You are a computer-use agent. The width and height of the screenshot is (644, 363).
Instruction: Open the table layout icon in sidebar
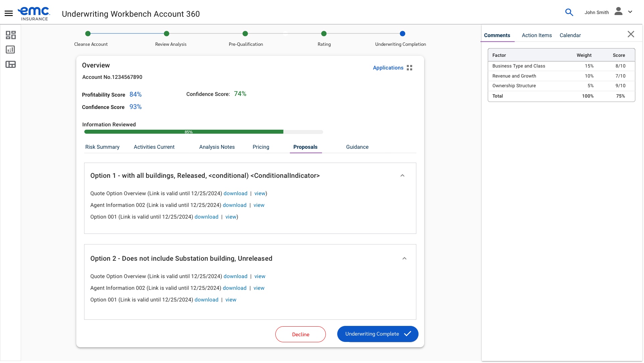pos(11,65)
